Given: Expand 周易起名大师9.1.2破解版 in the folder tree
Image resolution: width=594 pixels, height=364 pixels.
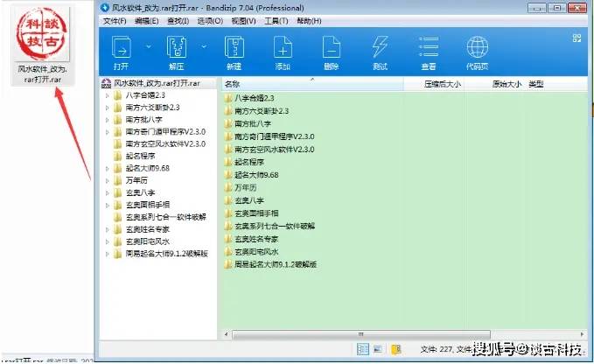Looking at the screenshot, I should [x=108, y=254].
